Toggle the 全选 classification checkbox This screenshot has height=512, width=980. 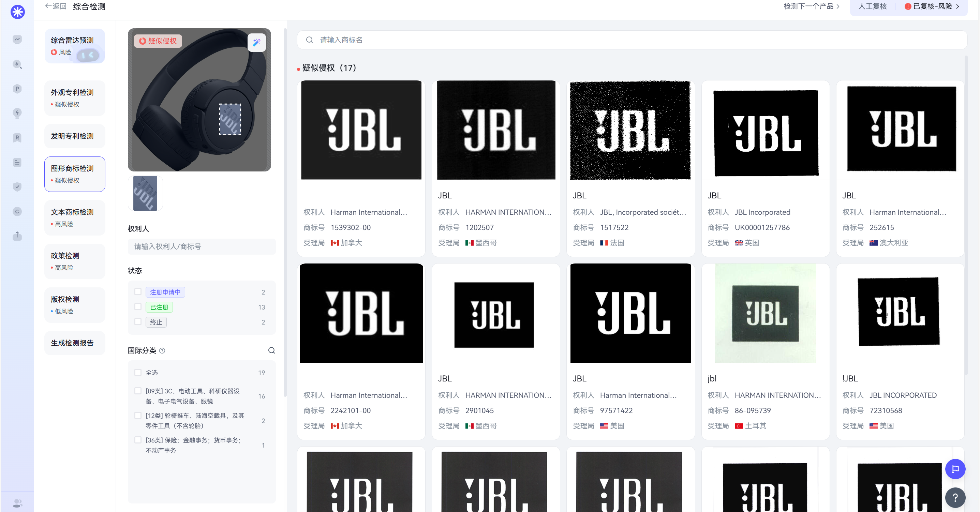138,372
